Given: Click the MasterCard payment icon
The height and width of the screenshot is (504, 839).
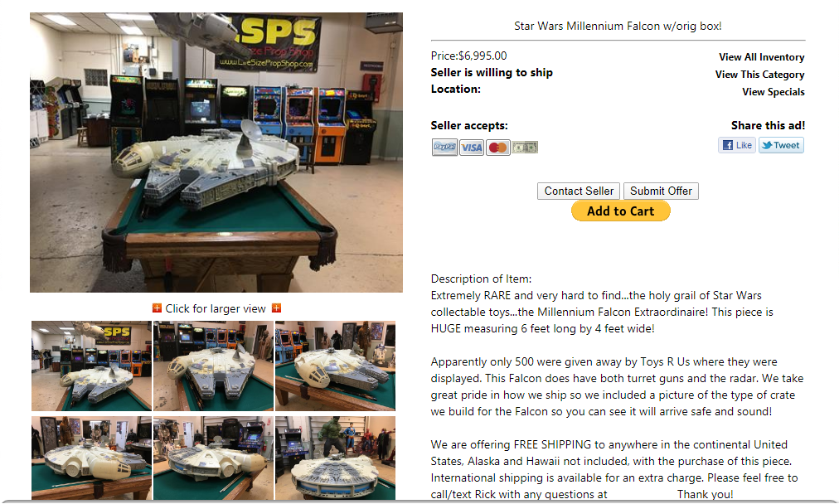Looking at the screenshot, I should tap(498, 148).
